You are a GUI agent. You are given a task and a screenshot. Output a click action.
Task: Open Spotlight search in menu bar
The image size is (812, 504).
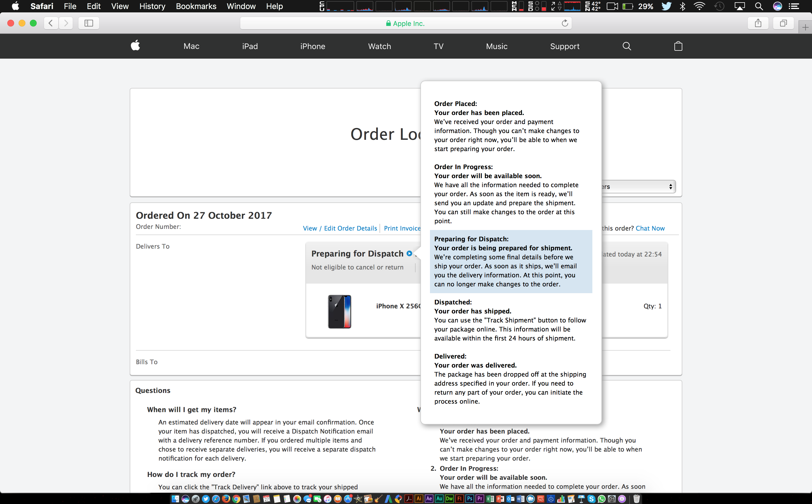[x=759, y=6]
